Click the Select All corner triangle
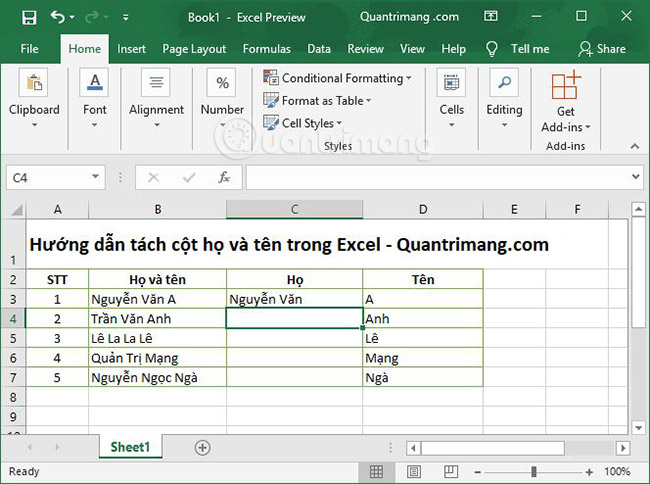Screen dimensions: 650x484 (17, 210)
